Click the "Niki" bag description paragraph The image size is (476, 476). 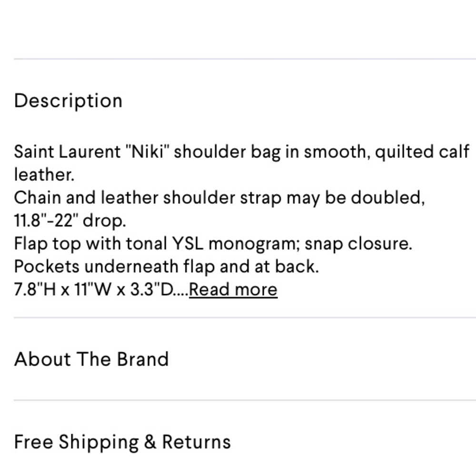point(190,151)
